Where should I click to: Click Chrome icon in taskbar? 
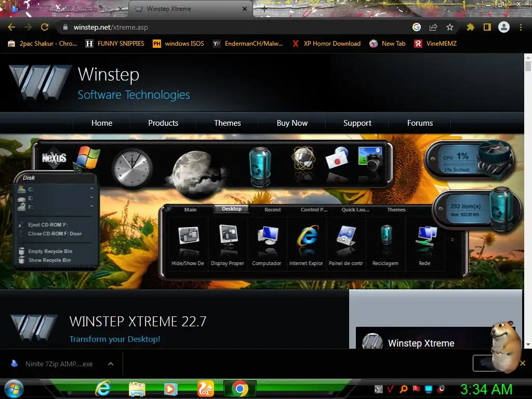click(240, 389)
